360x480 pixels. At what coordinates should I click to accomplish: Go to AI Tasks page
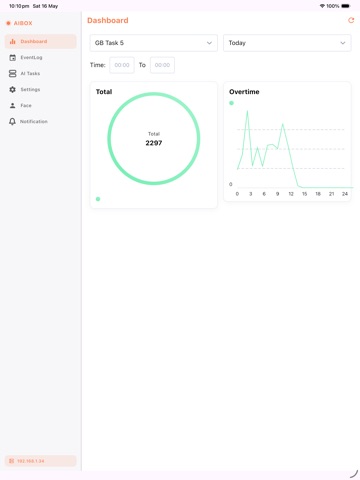pyautogui.click(x=41, y=74)
